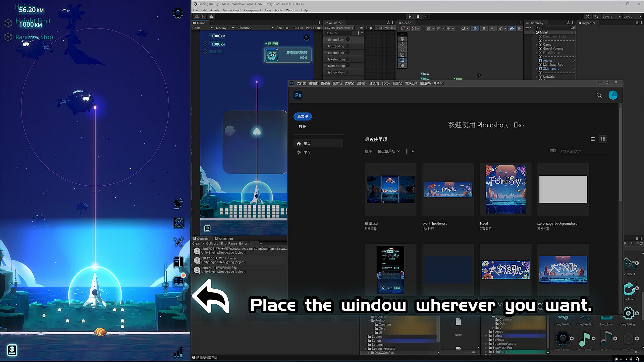Toggle Animator layer visibility eye icon
The height and width of the screenshot is (362, 644).
click(361, 28)
